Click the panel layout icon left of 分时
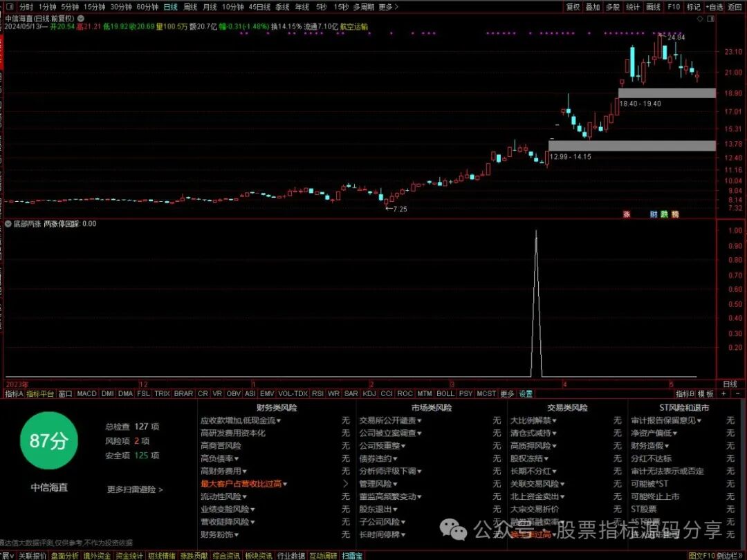The width and height of the screenshot is (747, 560). [x=10, y=7]
